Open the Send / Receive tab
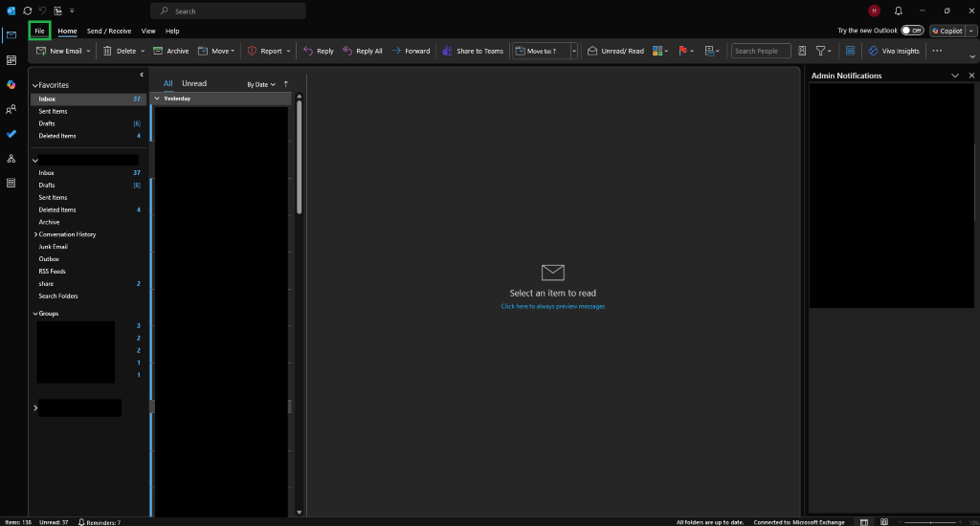 109,31
